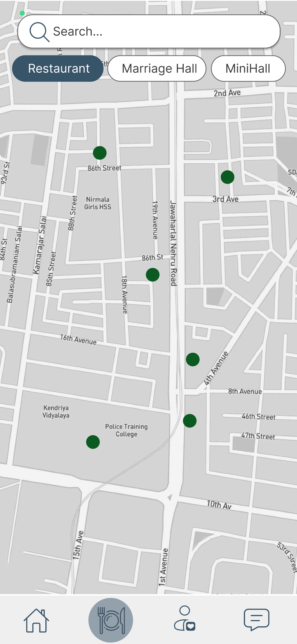Tap the 85th Street label
The width and height of the screenshot is (297, 644).
[51, 269]
